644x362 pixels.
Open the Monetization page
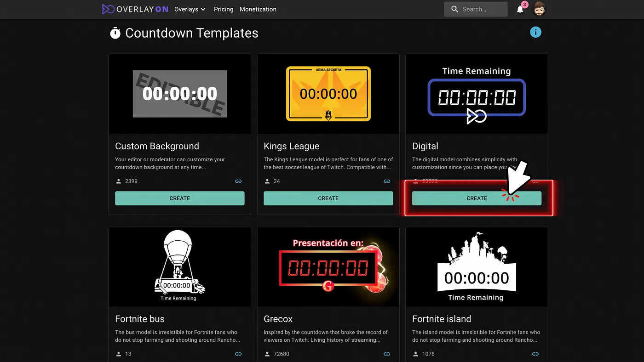[x=258, y=9]
